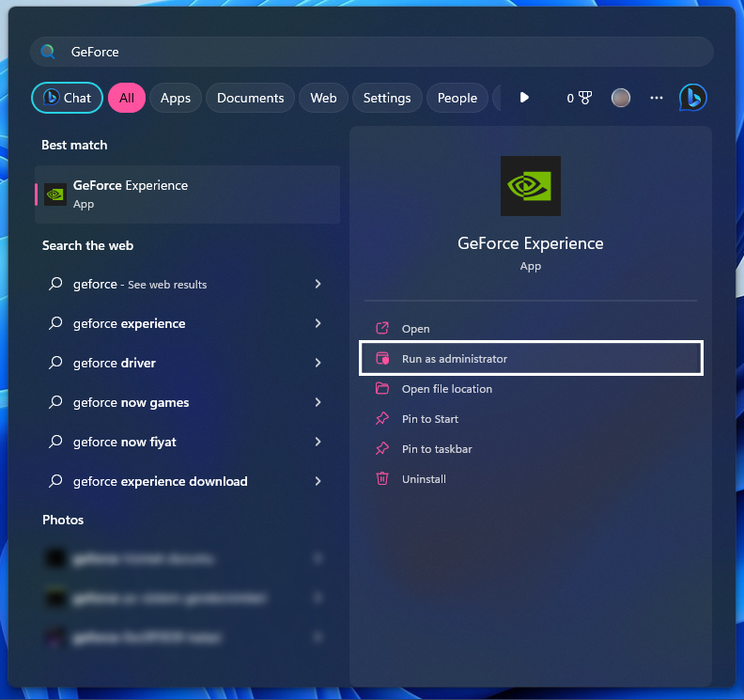Click the Run as administrator shield icon
Screen dimensions: 744x700
(x=382, y=358)
